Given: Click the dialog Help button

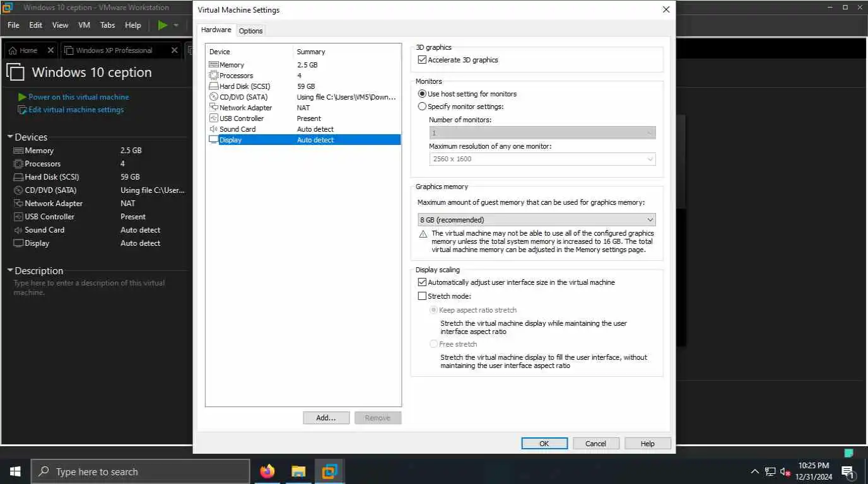Looking at the screenshot, I should point(648,444).
